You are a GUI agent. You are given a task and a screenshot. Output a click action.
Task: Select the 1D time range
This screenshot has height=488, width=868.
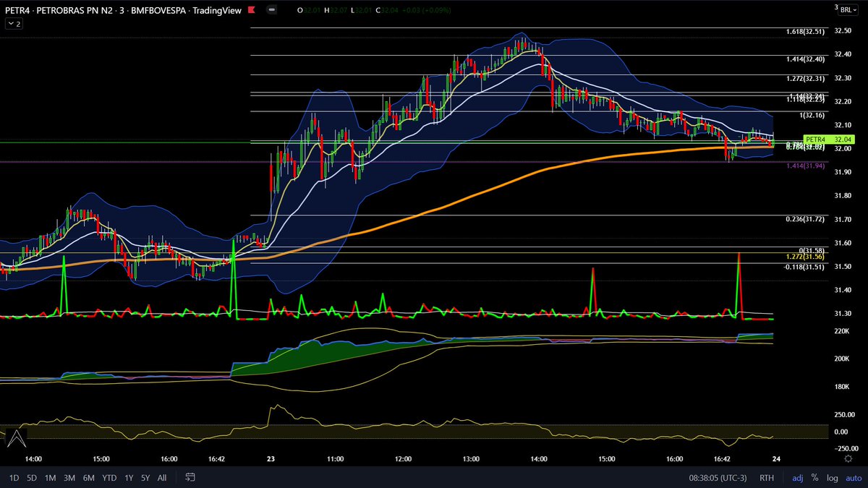click(14, 477)
